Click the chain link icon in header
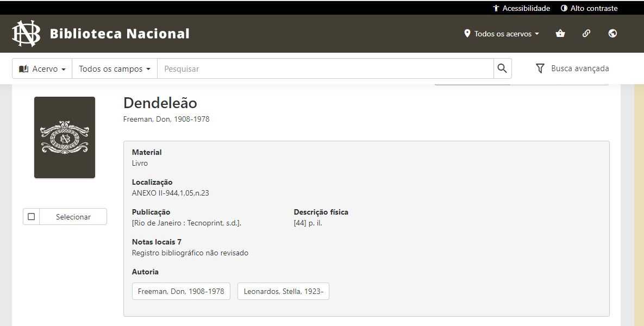The image size is (644, 326). (x=586, y=34)
